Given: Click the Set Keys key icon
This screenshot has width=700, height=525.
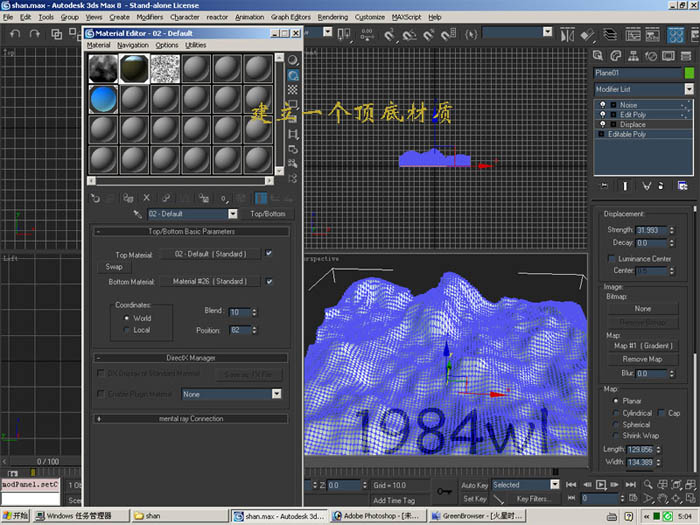Looking at the screenshot, I should tap(444, 491).
